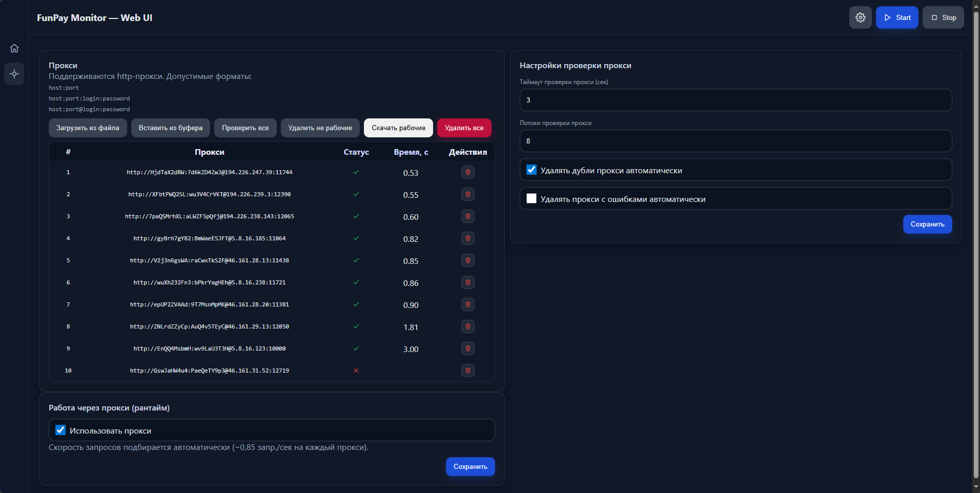Delete proxy row 1 with trash icon
980x493 pixels.
click(467, 172)
